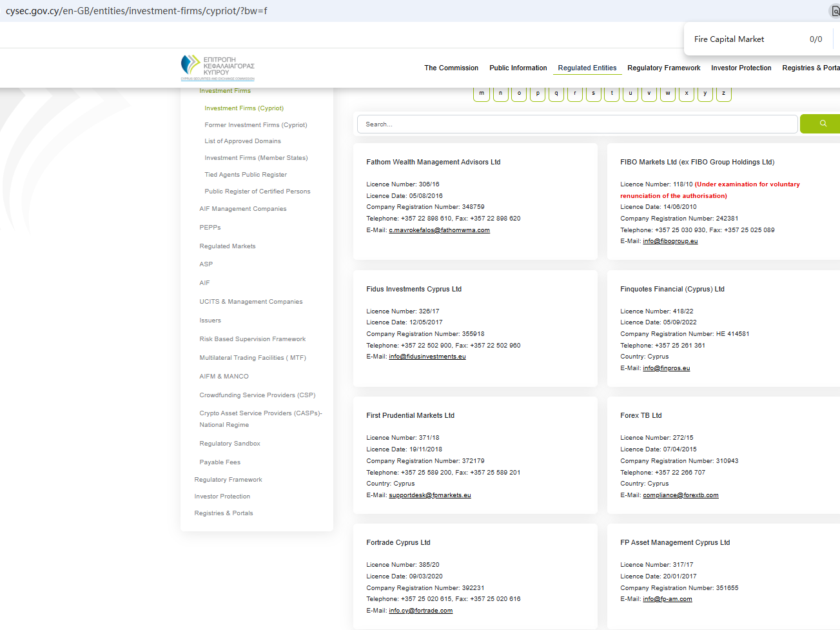The height and width of the screenshot is (630, 840).
Task: Go to Crowdfunding Service Providers (CSP)
Action: tap(257, 395)
